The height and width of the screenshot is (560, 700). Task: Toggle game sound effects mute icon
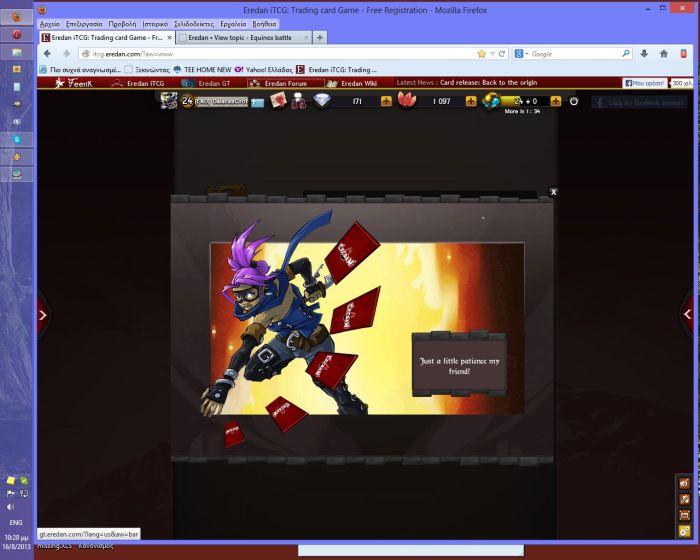[x=684, y=483]
